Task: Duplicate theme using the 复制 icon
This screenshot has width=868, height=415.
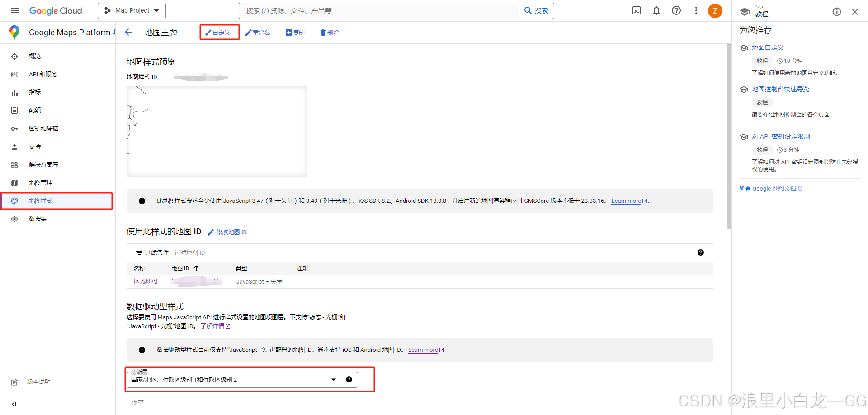Action: 295,32
